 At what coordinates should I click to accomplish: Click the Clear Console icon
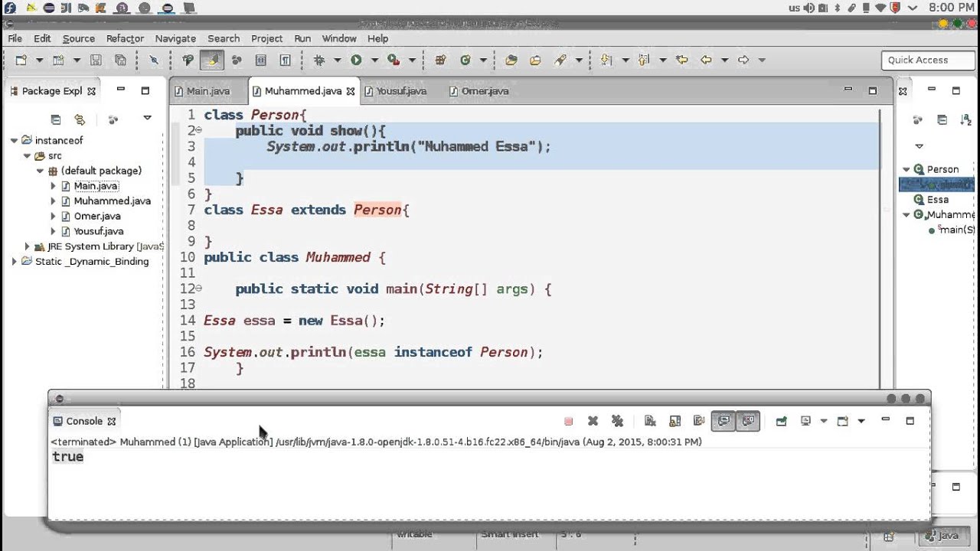[650, 421]
